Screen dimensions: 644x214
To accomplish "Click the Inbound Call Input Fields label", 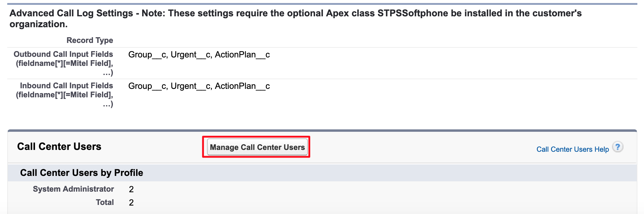I will pyautogui.click(x=66, y=86).
